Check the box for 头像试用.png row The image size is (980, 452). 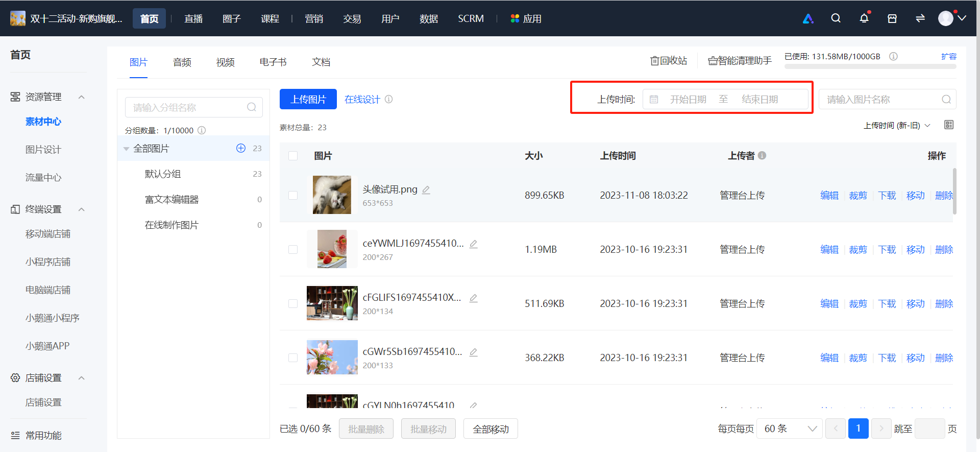(x=293, y=195)
